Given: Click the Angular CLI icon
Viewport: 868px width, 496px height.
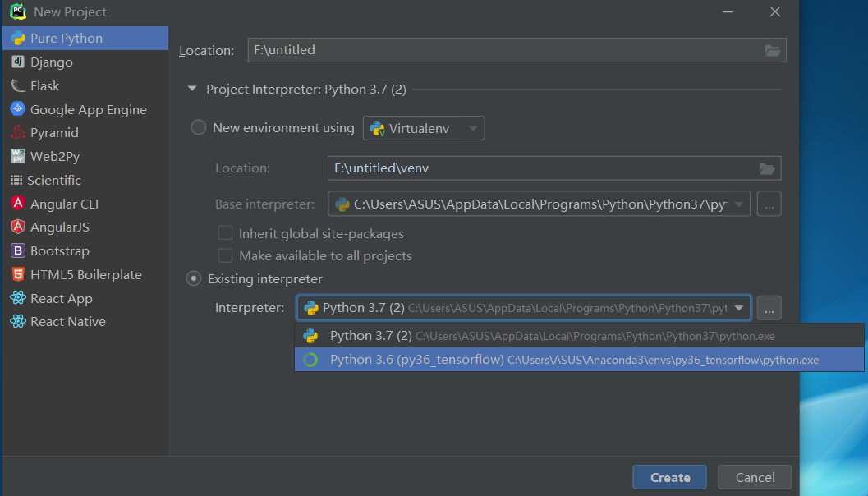Looking at the screenshot, I should [17, 204].
